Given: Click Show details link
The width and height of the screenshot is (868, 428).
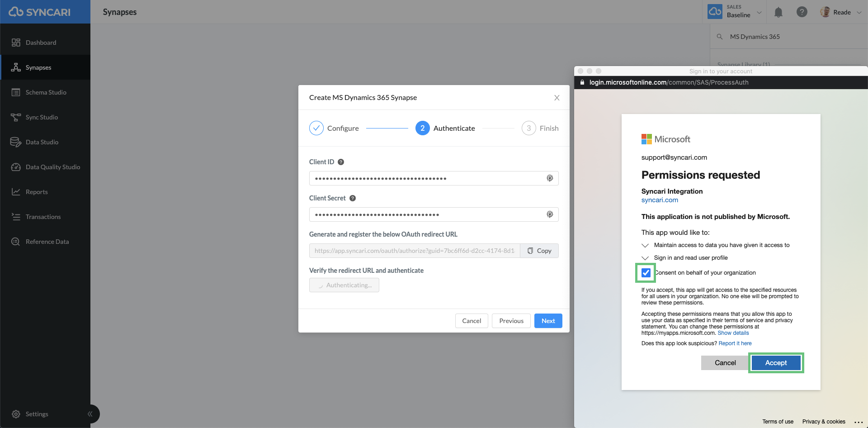Looking at the screenshot, I should tap(733, 333).
